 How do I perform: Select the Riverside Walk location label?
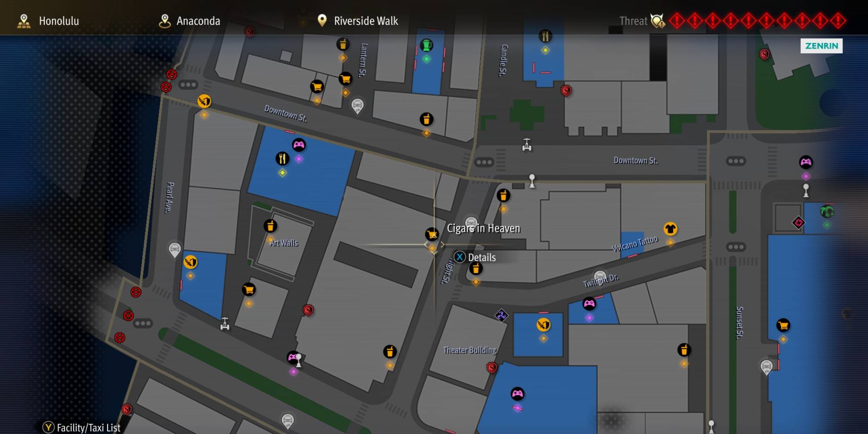point(358,21)
